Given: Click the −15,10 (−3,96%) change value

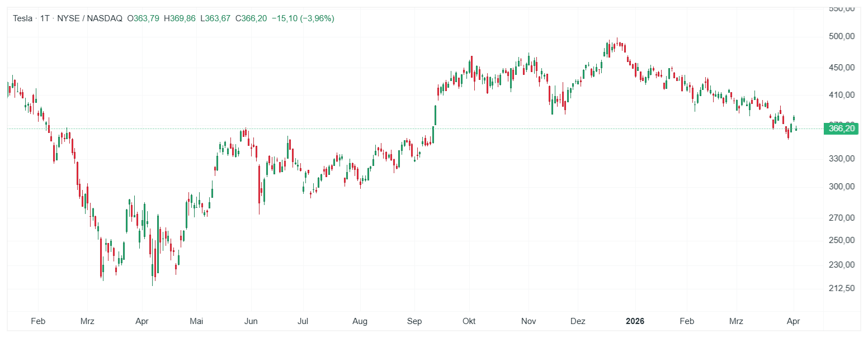Looking at the screenshot, I should pyautogui.click(x=303, y=18).
